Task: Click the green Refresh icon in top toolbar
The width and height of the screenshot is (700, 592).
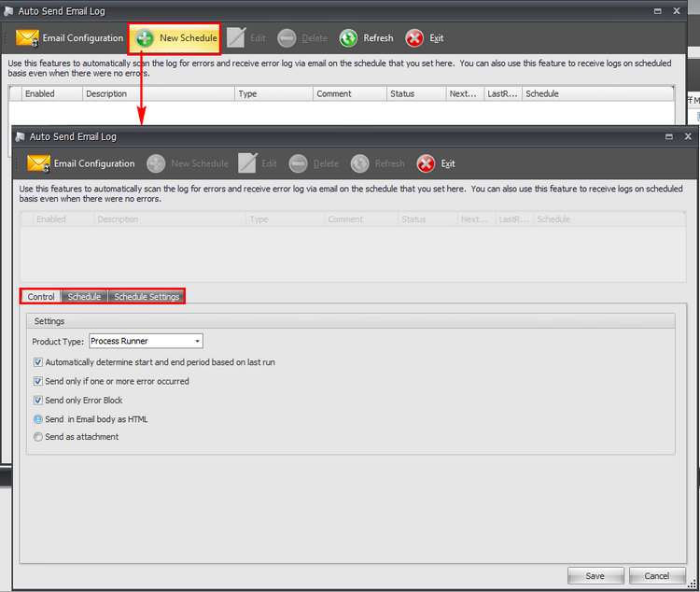Action: tap(348, 38)
